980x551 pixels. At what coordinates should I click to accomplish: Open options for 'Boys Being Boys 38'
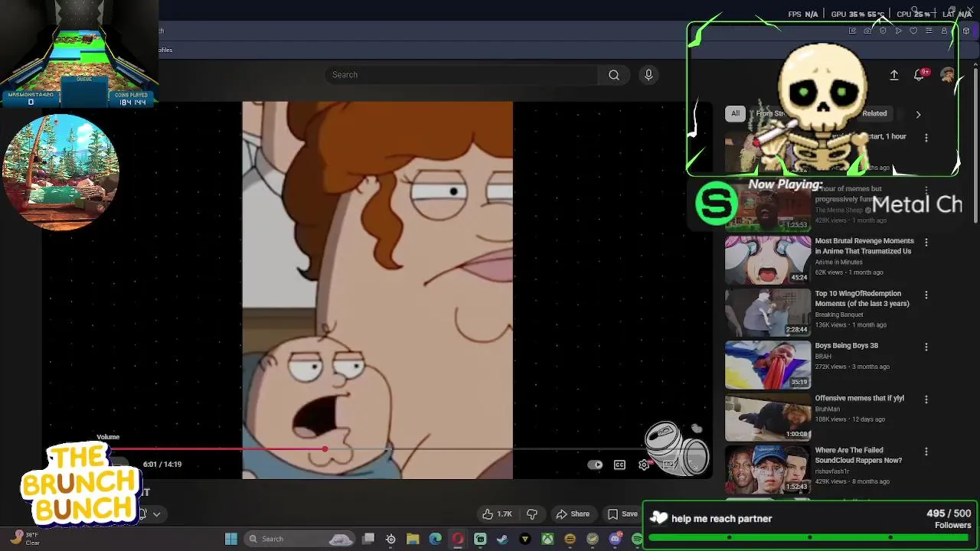[x=926, y=347]
